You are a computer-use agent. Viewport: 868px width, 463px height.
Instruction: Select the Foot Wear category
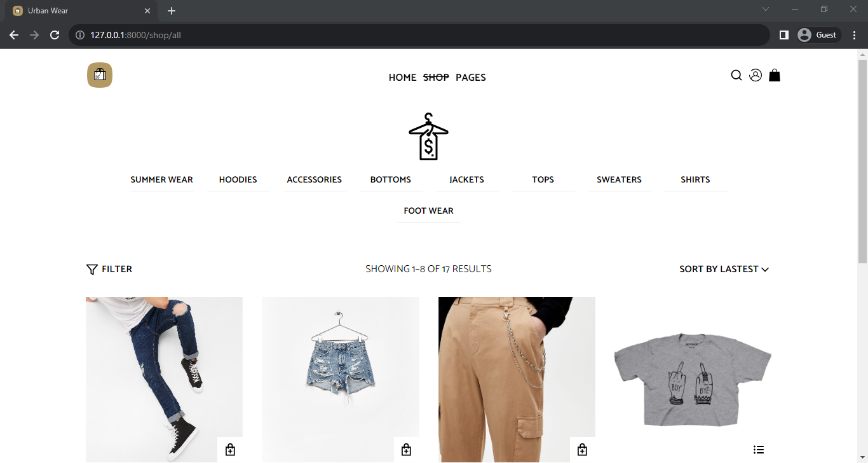tap(429, 211)
